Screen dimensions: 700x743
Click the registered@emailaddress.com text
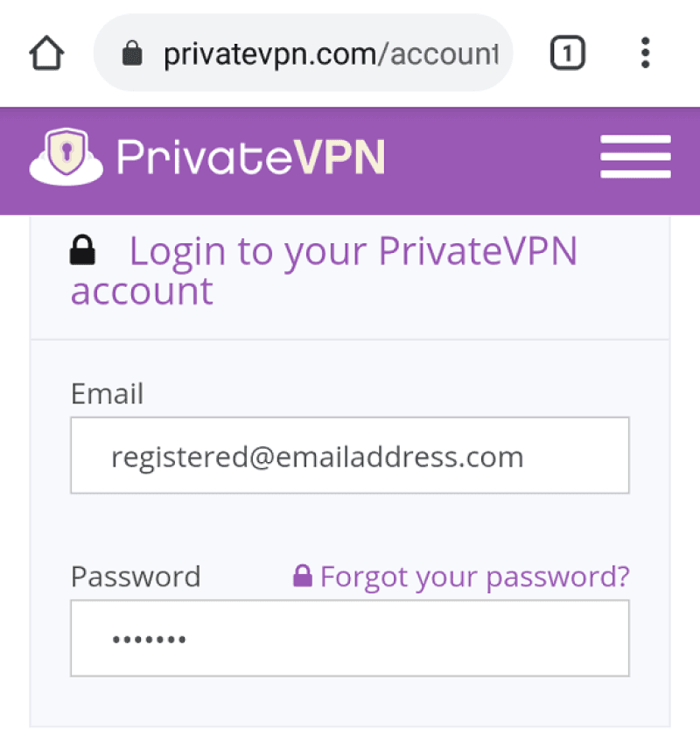point(317,456)
